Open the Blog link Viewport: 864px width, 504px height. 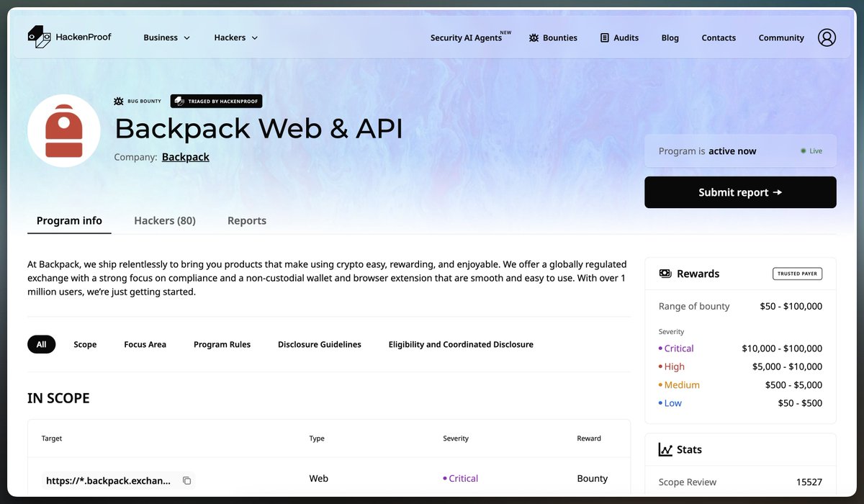click(x=670, y=37)
